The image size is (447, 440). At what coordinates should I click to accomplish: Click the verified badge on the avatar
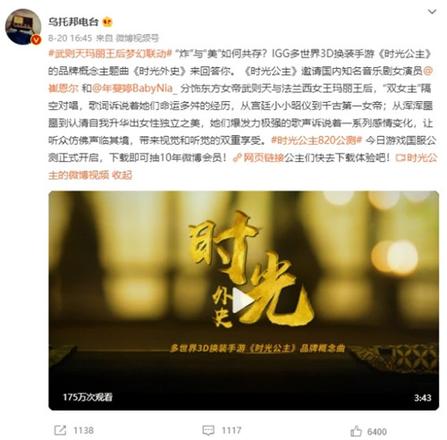click(36, 40)
